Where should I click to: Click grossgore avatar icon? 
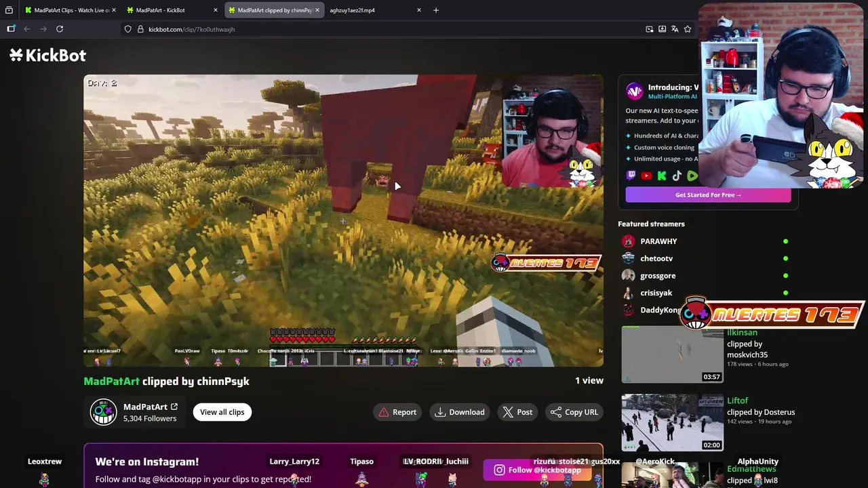(x=629, y=276)
